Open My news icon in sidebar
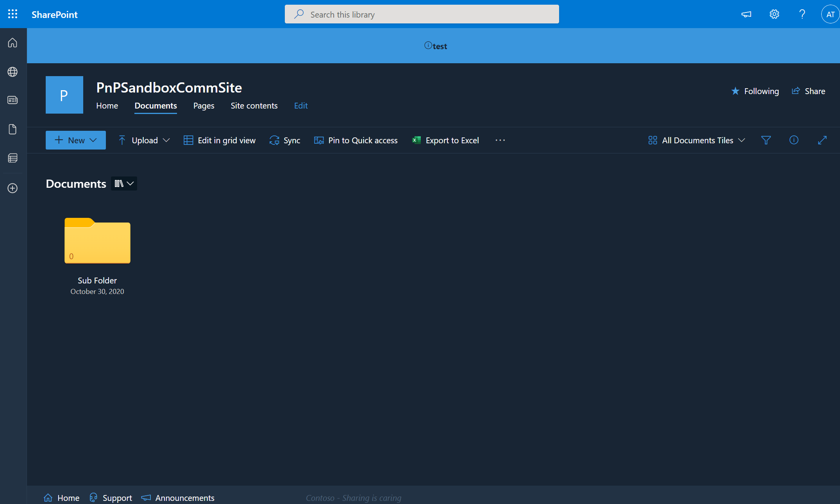 tap(13, 100)
